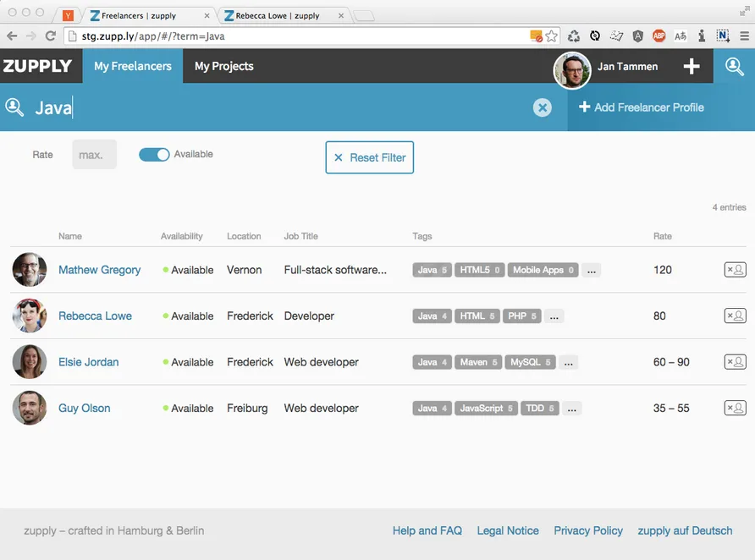Click Rebecca Lowe's avatar photo
Screen dimensions: 755x560
[x=30, y=316]
